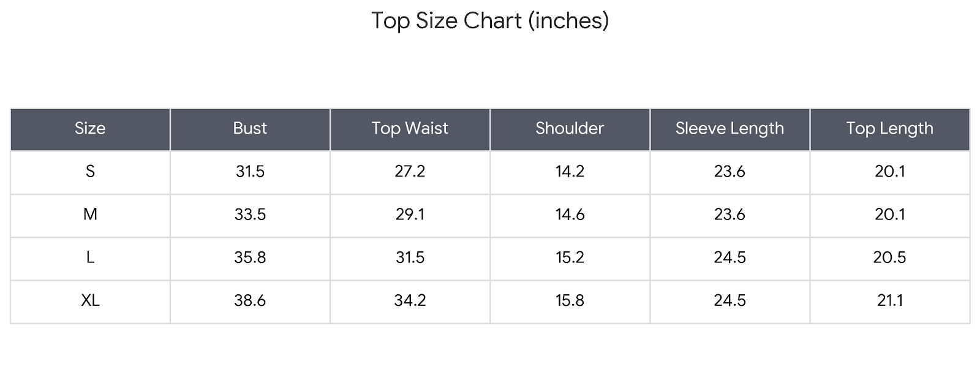Viewport: 980px width, 385px height.
Task: Select the 15.8 shoulder value cell
Action: tap(570, 300)
